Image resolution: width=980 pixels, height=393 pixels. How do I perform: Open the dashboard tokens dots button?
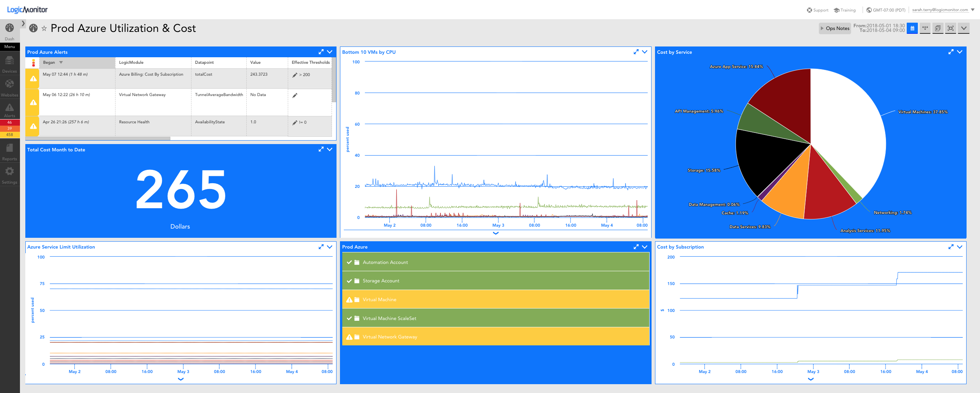(925, 28)
